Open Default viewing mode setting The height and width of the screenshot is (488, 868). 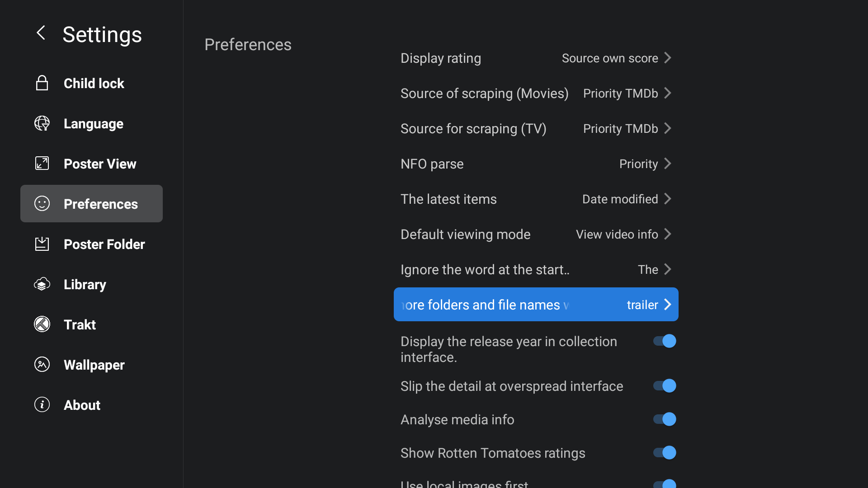pyautogui.click(x=536, y=234)
